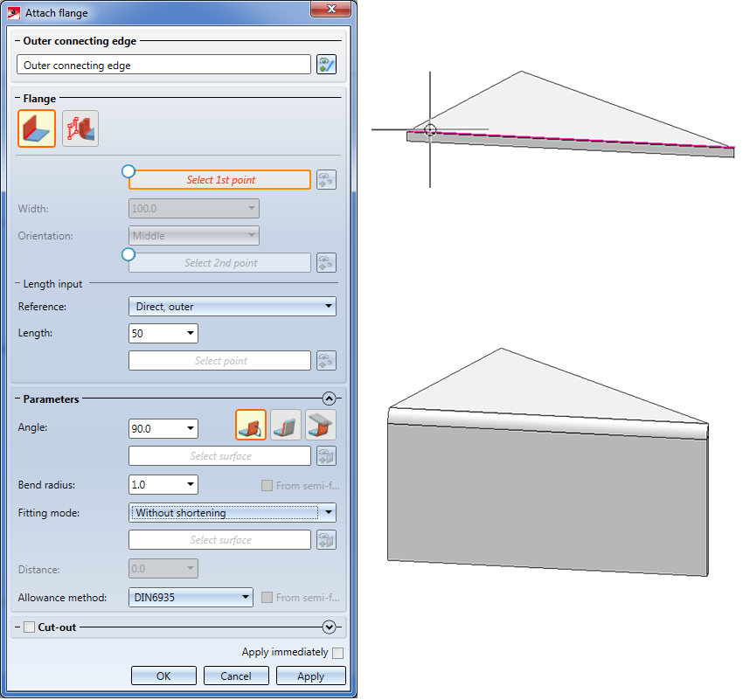Click the outer connecting edge selection icon
The image size is (743, 700).
327,65
